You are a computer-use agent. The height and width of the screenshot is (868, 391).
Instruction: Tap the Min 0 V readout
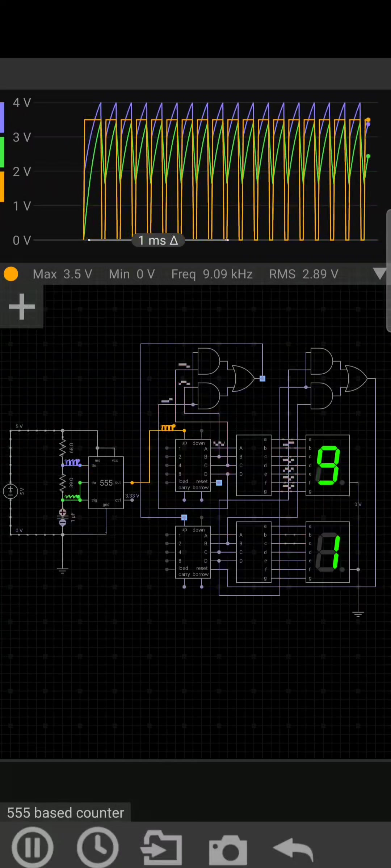(x=132, y=274)
